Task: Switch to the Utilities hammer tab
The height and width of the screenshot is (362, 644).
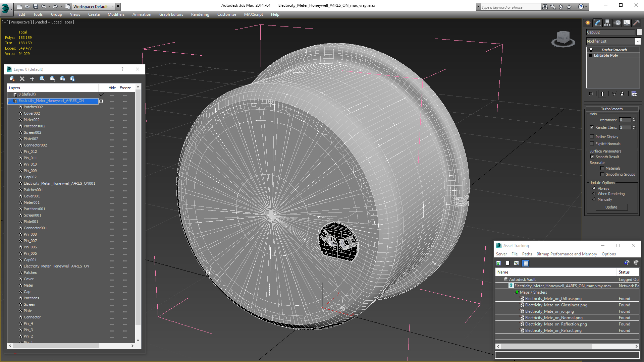Action: click(636, 23)
